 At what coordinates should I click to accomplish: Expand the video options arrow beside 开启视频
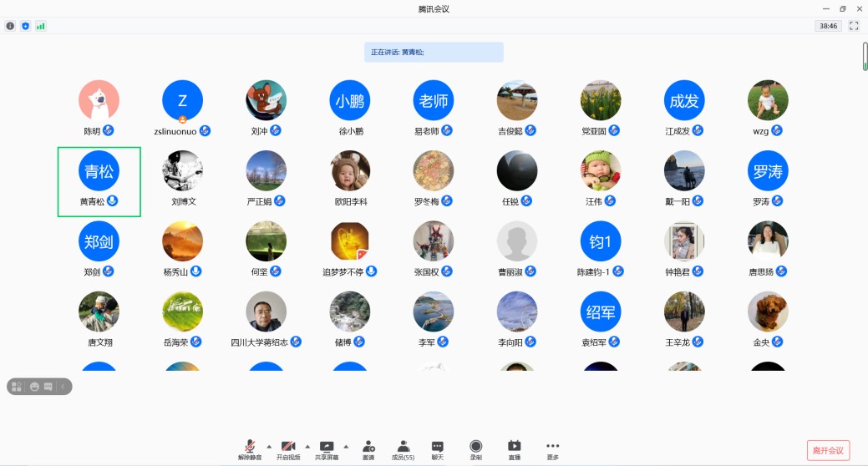[x=307, y=446]
